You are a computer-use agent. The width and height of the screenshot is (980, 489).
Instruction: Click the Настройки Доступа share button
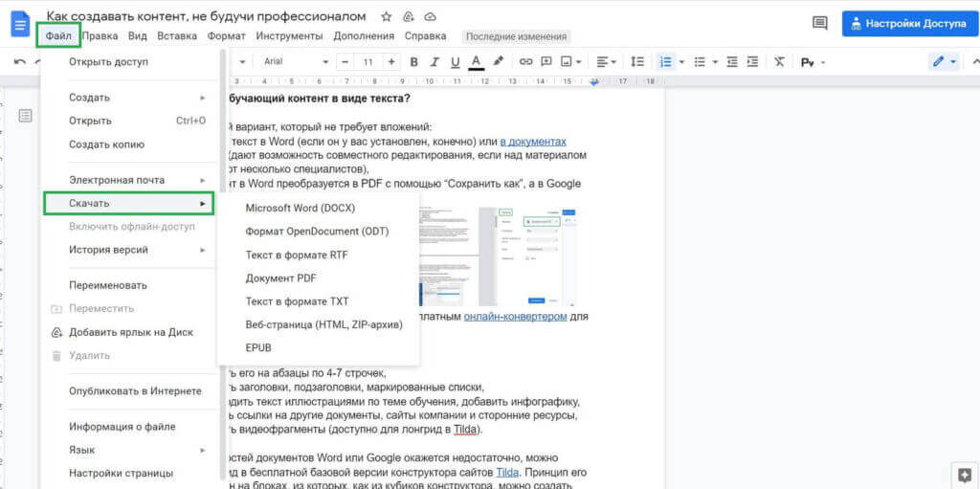[908, 24]
